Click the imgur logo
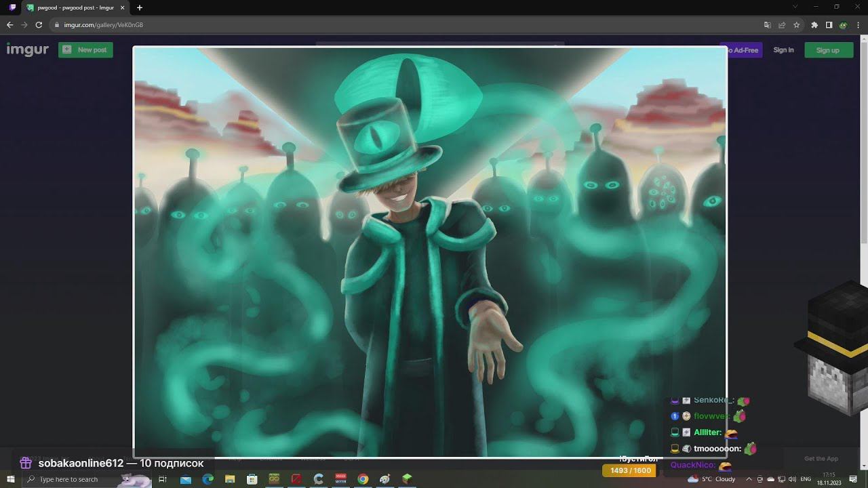The image size is (868, 488). (x=27, y=49)
